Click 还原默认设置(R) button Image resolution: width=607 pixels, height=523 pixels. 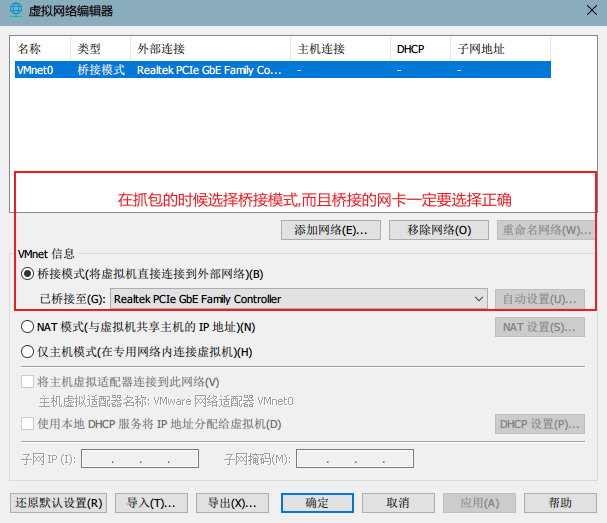(58, 503)
